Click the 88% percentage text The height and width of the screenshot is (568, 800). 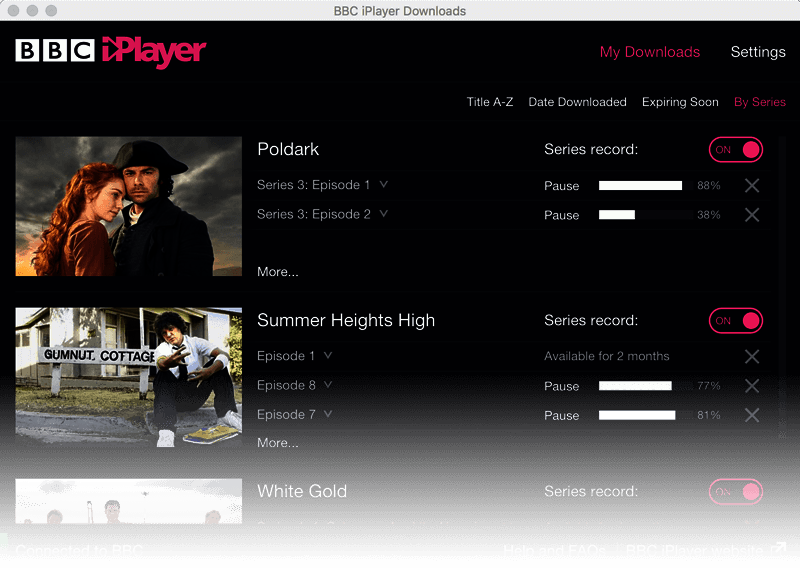coord(709,186)
